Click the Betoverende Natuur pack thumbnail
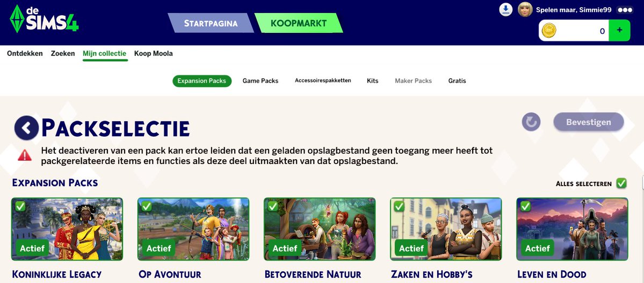The image size is (644, 283). point(320,229)
